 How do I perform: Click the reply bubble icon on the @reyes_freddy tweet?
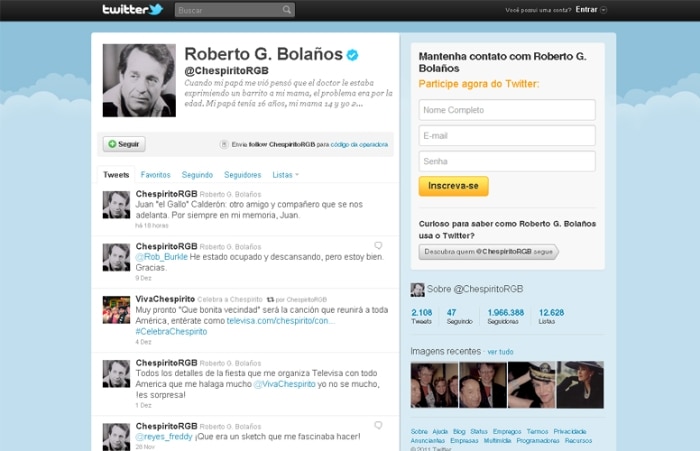click(378, 425)
